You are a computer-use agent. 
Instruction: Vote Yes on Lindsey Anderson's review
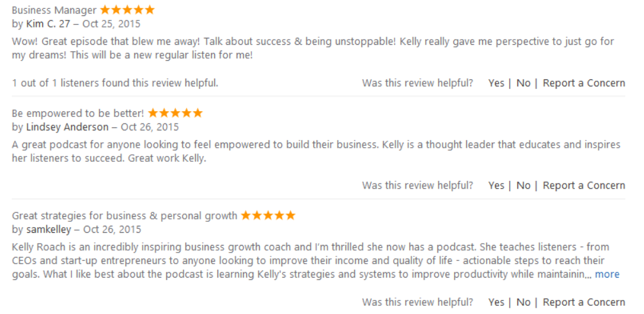496,185
